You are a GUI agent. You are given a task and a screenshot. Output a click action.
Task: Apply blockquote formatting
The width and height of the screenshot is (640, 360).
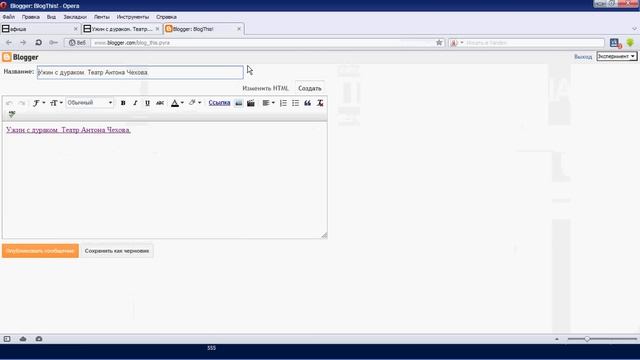tap(307, 103)
